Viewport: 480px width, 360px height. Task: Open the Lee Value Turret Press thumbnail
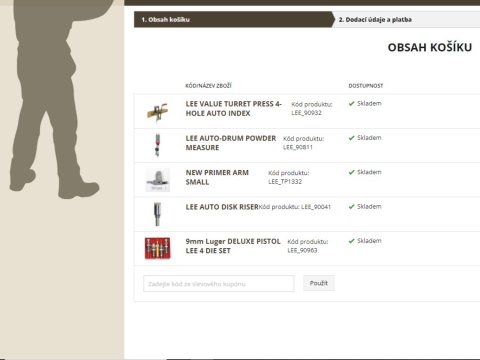pos(158,112)
